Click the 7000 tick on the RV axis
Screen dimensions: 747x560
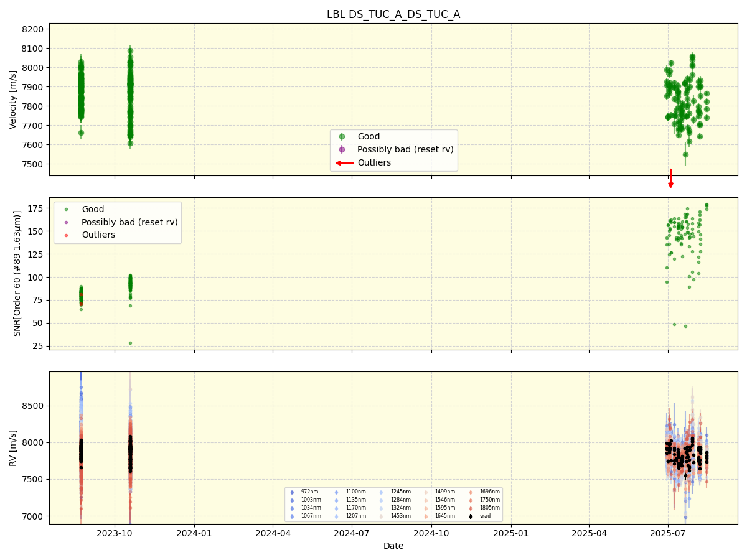tap(33, 516)
